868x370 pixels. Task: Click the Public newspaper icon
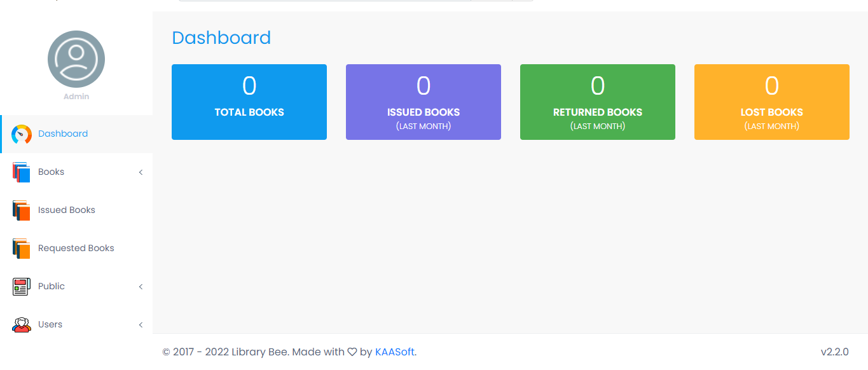tap(22, 287)
